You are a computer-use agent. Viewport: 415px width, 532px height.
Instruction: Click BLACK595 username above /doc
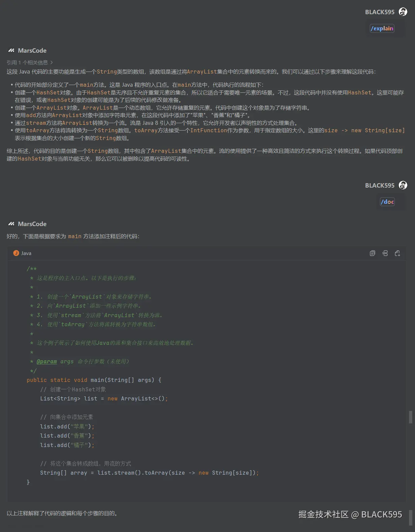coord(380,186)
